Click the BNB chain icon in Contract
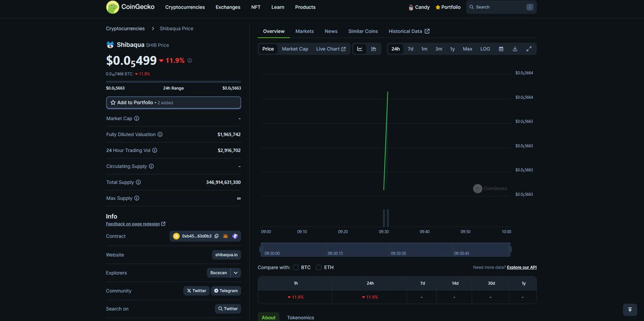The height and width of the screenshot is (321, 644). pos(176,236)
